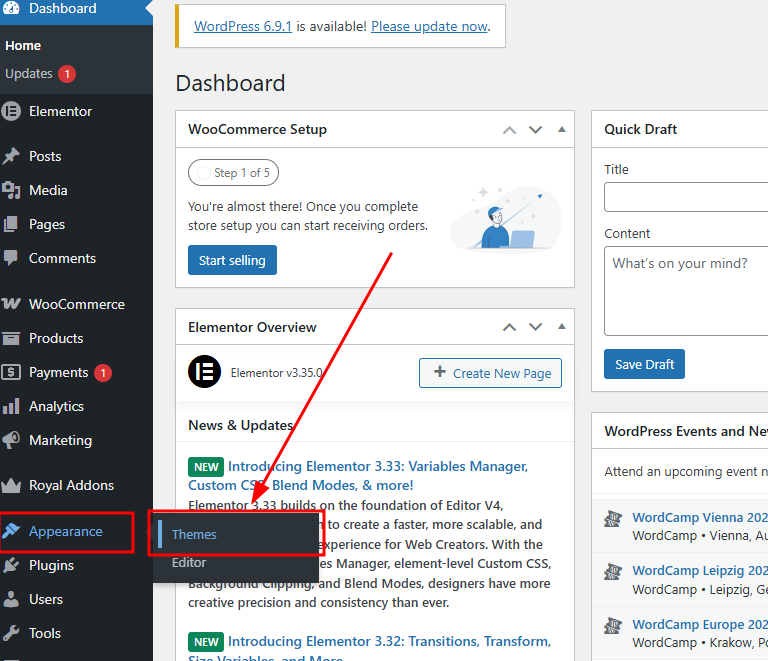Click the Elementor v3.35.0 version text

(277, 373)
